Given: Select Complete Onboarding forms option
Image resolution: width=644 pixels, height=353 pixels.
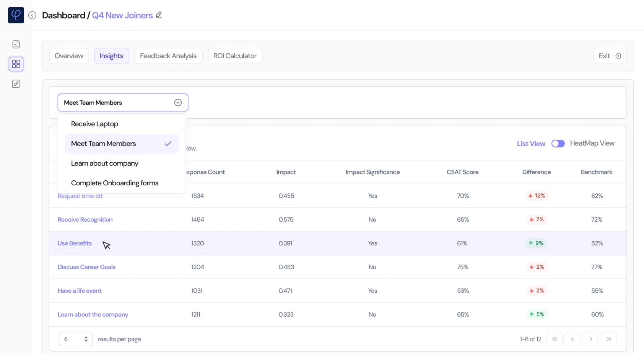Looking at the screenshot, I should [122, 183].
